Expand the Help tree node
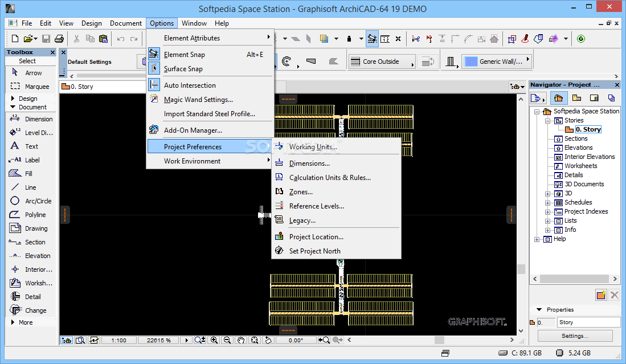 tap(537, 239)
